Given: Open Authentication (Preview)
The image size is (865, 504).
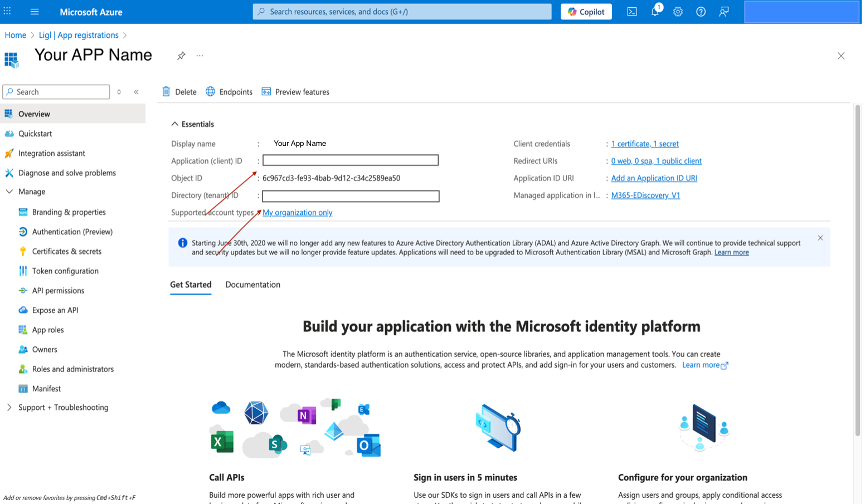Looking at the screenshot, I should click(73, 232).
